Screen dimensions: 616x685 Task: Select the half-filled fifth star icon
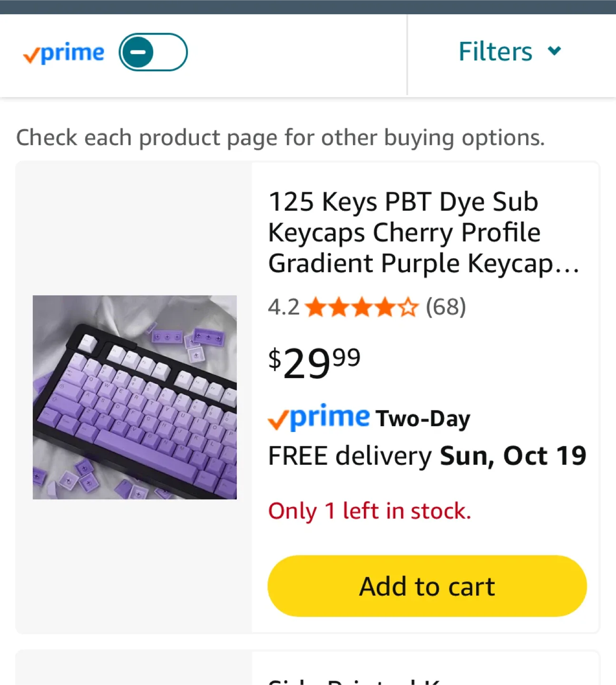tap(410, 307)
